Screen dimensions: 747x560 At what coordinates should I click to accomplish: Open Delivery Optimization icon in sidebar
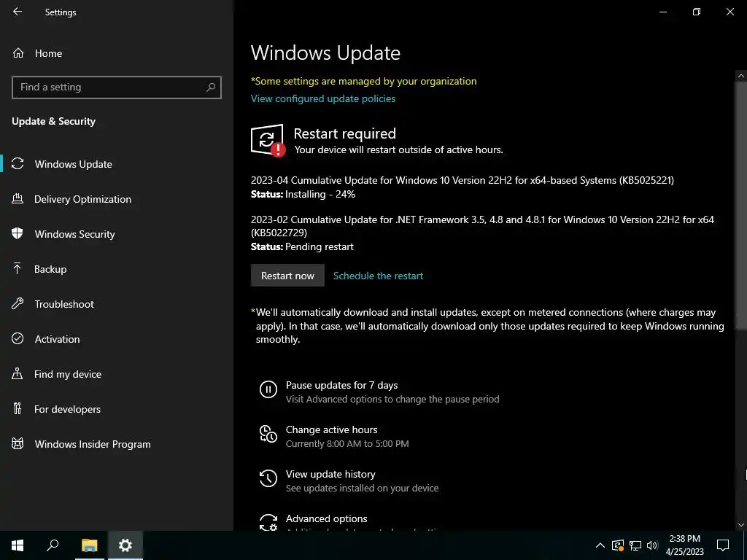pyautogui.click(x=18, y=199)
